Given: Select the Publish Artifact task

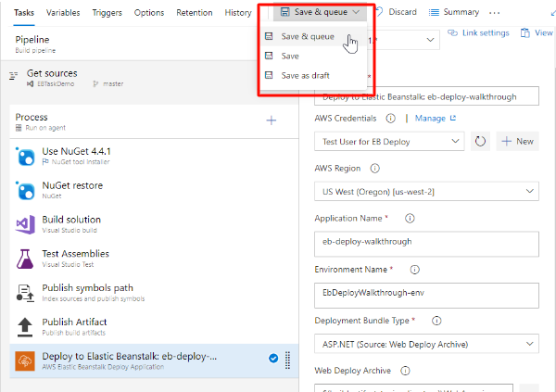Looking at the screenshot, I should pyautogui.click(x=154, y=327).
